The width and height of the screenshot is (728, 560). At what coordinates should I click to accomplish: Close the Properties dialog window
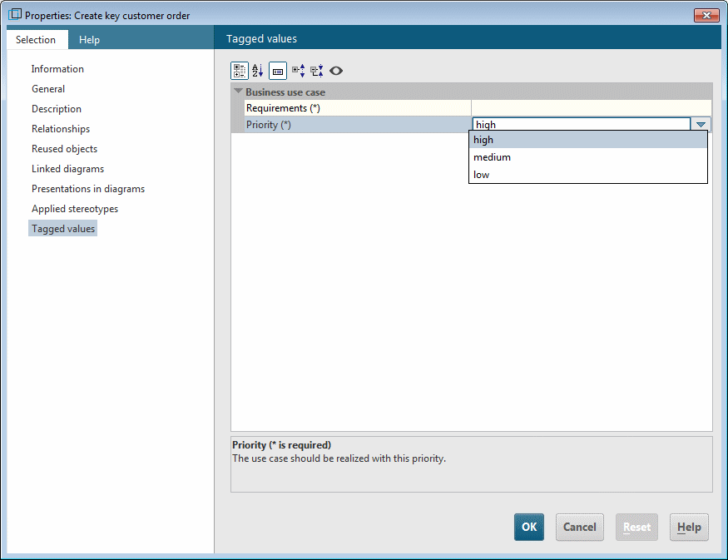point(706,15)
